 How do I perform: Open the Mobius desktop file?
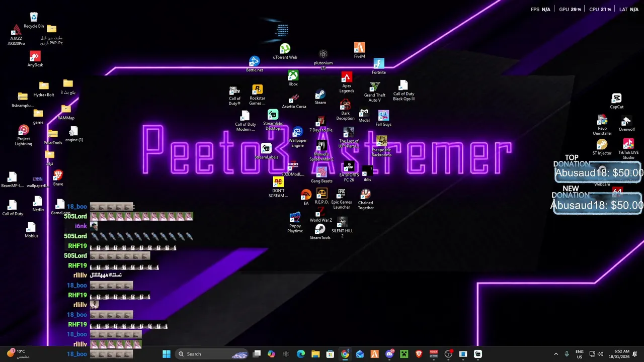pyautogui.click(x=31, y=230)
